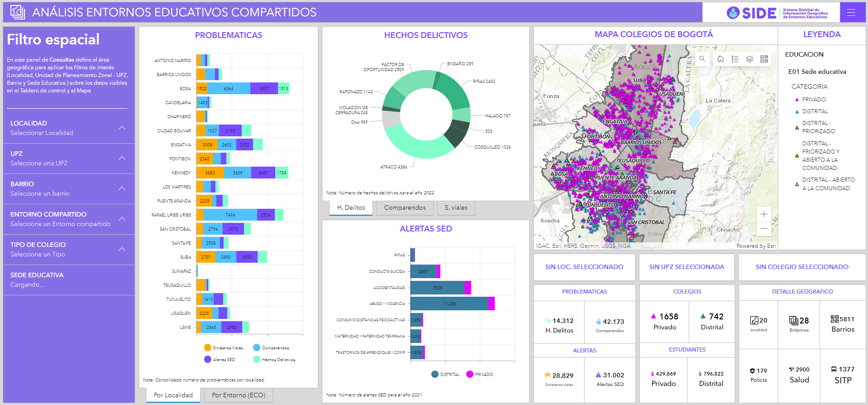Image resolution: width=868 pixels, height=405 pixels.
Task: Click the SIN LOC. SELECCIONADO panel
Action: [584, 267]
